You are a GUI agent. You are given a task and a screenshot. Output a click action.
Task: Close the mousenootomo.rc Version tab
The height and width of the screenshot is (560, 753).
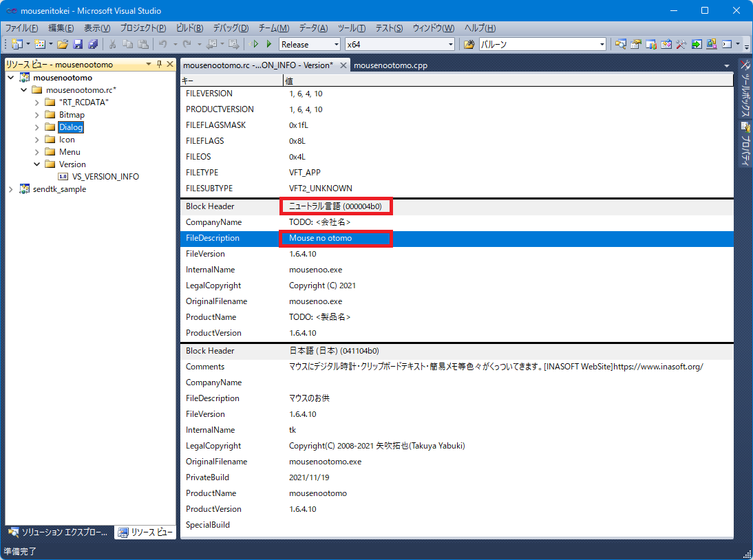point(343,65)
